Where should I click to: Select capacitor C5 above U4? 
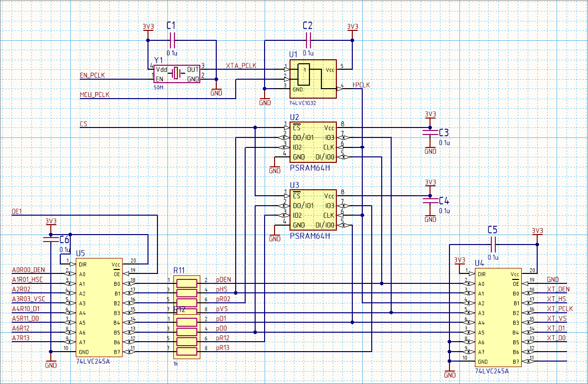(x=492, y=244)
